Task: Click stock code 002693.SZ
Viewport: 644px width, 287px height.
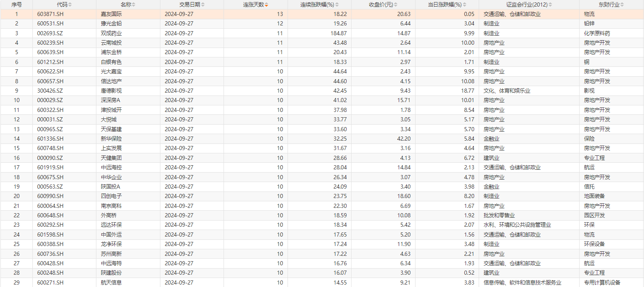Action: click(x=50, y=33)
